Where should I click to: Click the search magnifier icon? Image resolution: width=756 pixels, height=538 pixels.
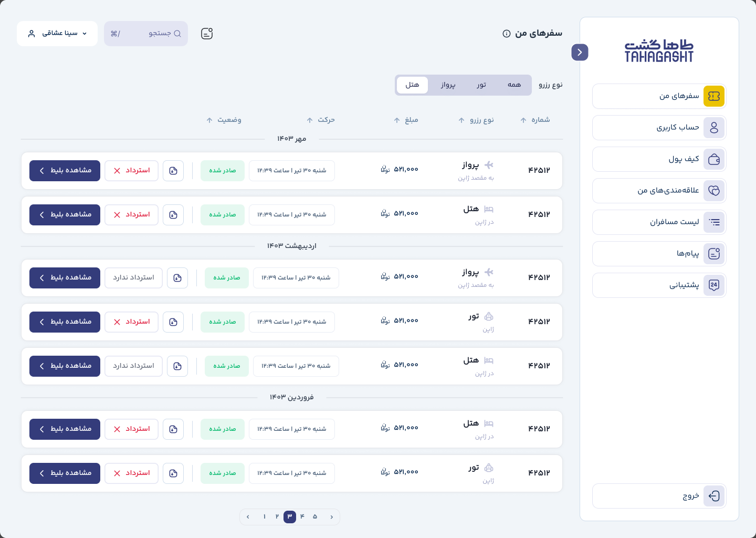[x=177, y=34]
